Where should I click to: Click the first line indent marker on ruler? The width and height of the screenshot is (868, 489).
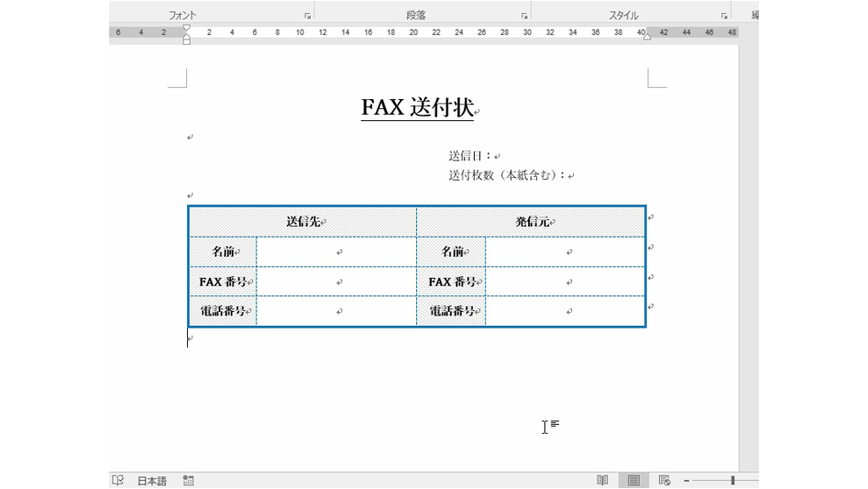pos(187,28)
